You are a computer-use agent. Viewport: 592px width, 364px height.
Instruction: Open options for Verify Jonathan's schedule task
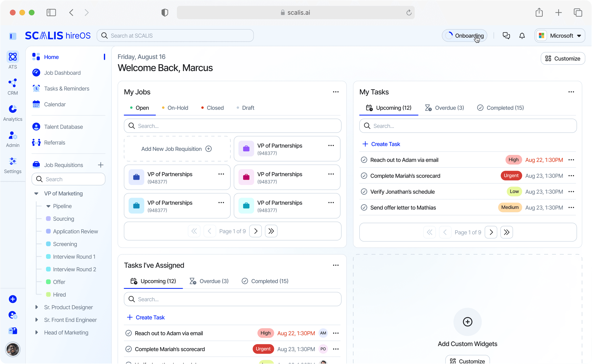(571, 192)
